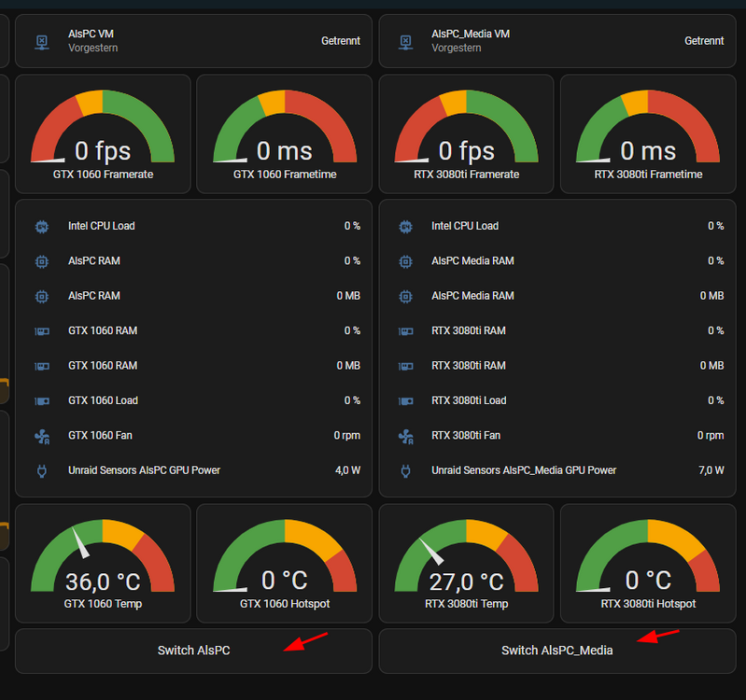Screen dimensions: 746x700
Task: Select Unraid Sensors AlsPC_Media GPU Power entry
Action: point(557,470)
